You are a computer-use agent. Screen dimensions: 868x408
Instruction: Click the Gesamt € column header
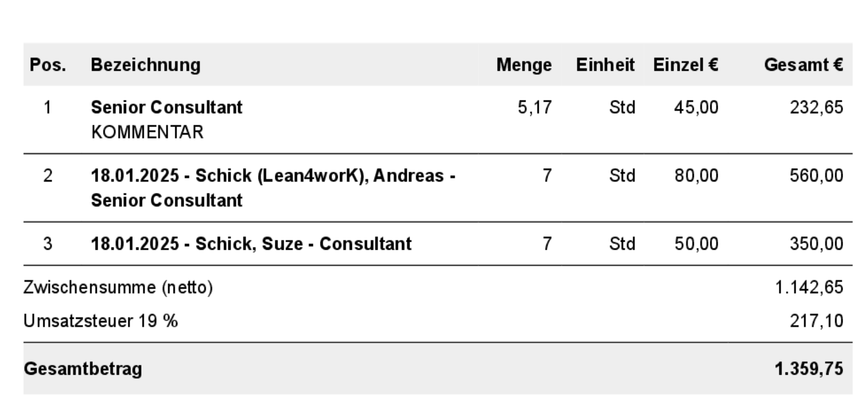(808, 65)
